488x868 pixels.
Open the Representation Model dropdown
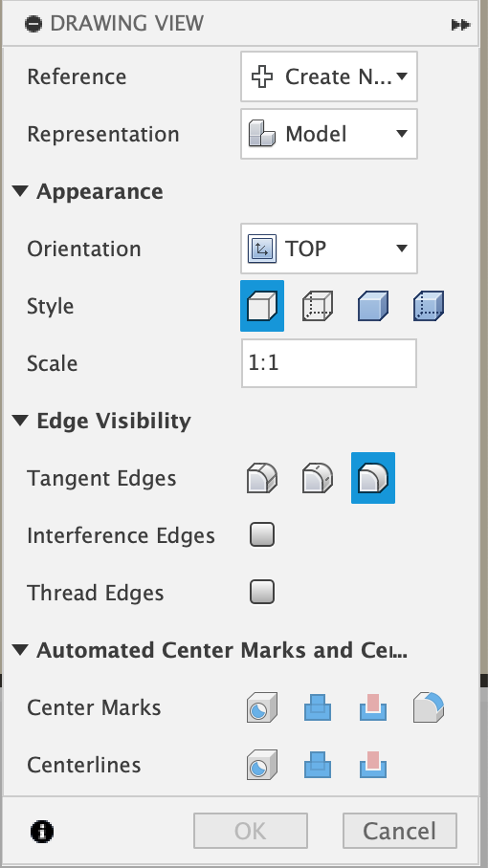click(x=329, y=134)
